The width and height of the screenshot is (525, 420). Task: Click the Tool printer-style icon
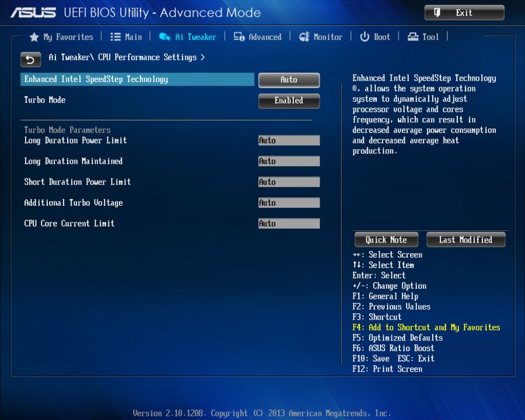[412, 36]
